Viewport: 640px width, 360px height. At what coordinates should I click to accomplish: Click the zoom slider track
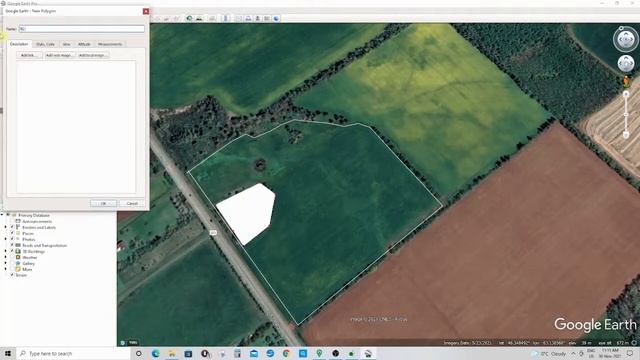626,115
